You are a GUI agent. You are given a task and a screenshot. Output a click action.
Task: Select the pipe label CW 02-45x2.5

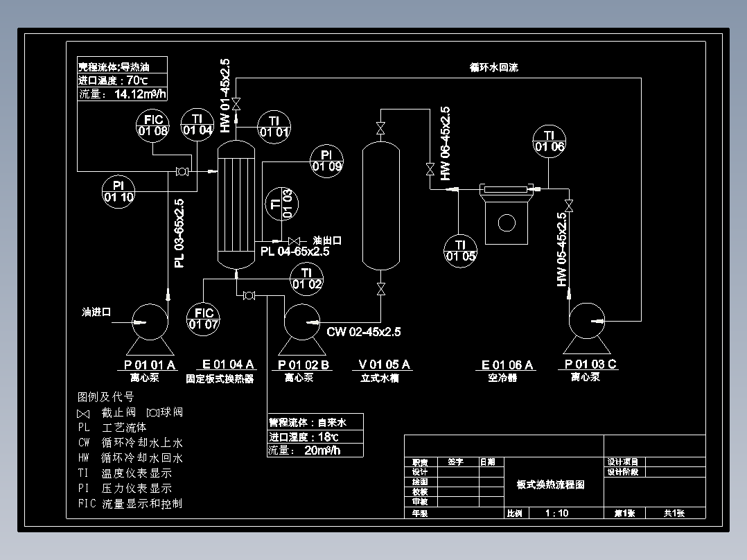pyautogui.click(x=364, y=332)
